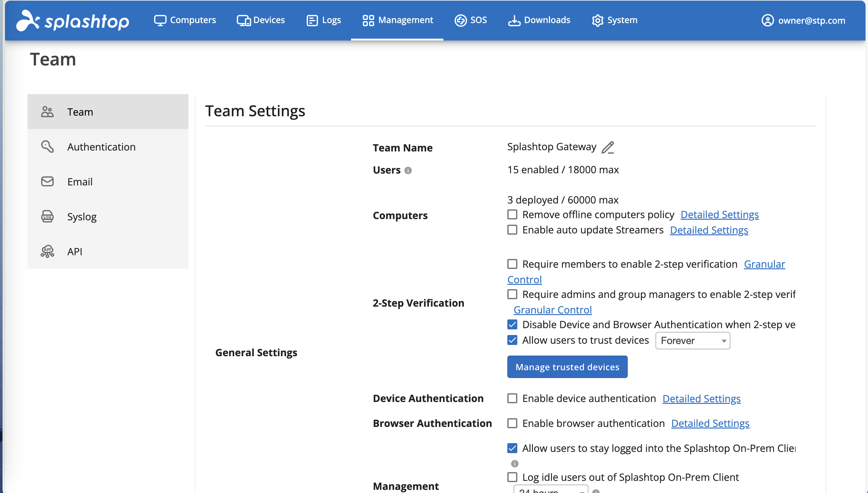This screenshot has height=493, width=868.
Task: Go to the Downloads menu
Action: (539, 20)
